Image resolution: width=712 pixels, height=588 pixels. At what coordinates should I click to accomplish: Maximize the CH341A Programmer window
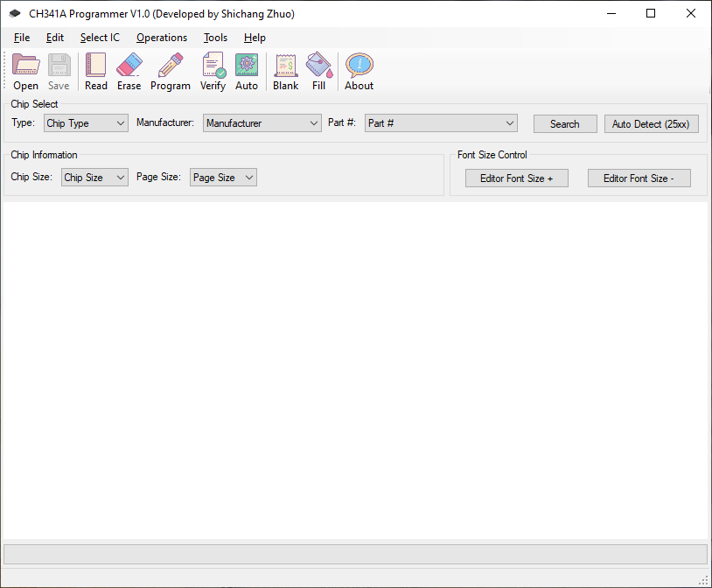click(x=651, y=14)
